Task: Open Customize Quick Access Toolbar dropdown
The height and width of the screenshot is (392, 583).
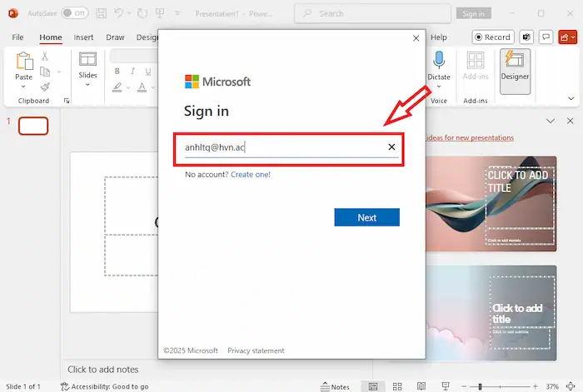Action: pos(177,13)
